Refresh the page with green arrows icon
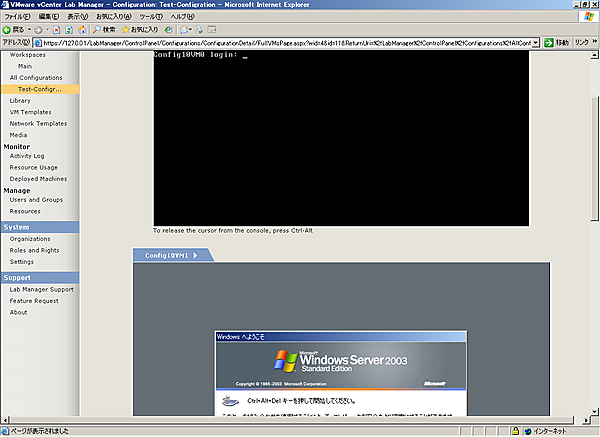This screenshot has height=438, width=600. pyautogui.click(x=69, y=29)
